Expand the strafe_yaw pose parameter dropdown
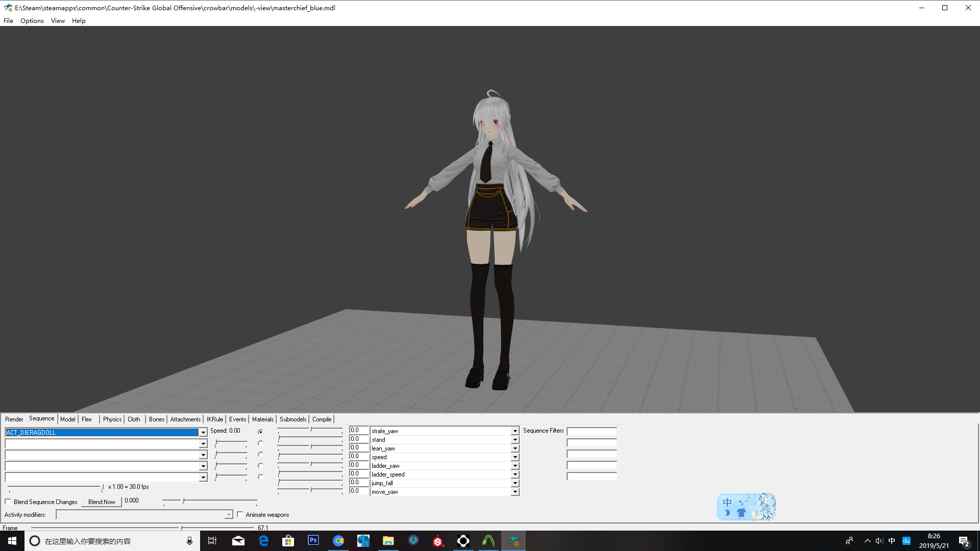Image resolution: width=980 pixels, height=551 pixels. pos(515,431)
